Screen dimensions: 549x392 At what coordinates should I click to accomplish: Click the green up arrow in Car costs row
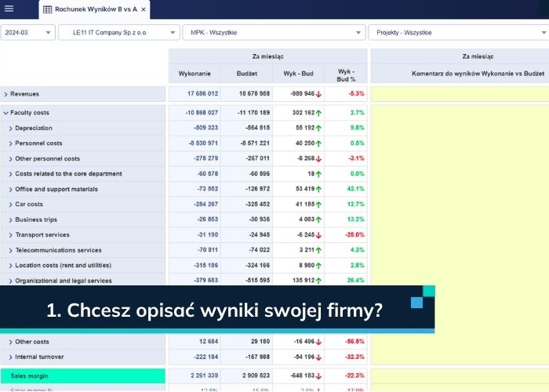click(318, 205)
